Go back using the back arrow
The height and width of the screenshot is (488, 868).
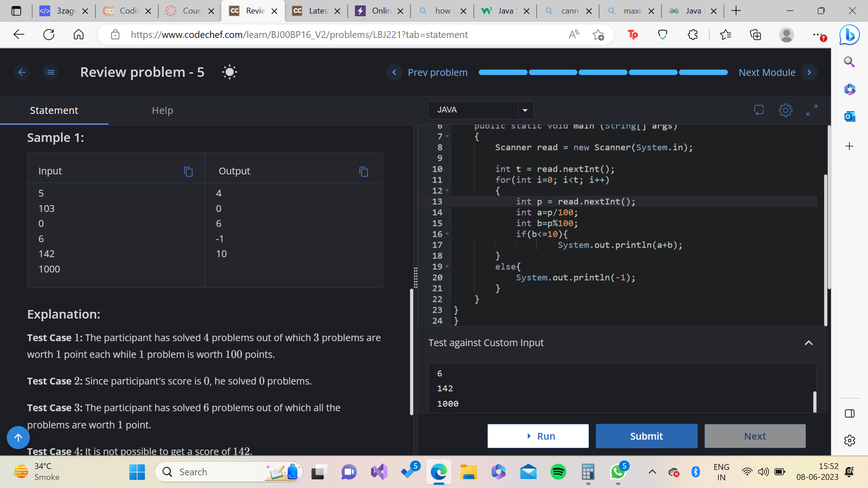click(21, 72)
